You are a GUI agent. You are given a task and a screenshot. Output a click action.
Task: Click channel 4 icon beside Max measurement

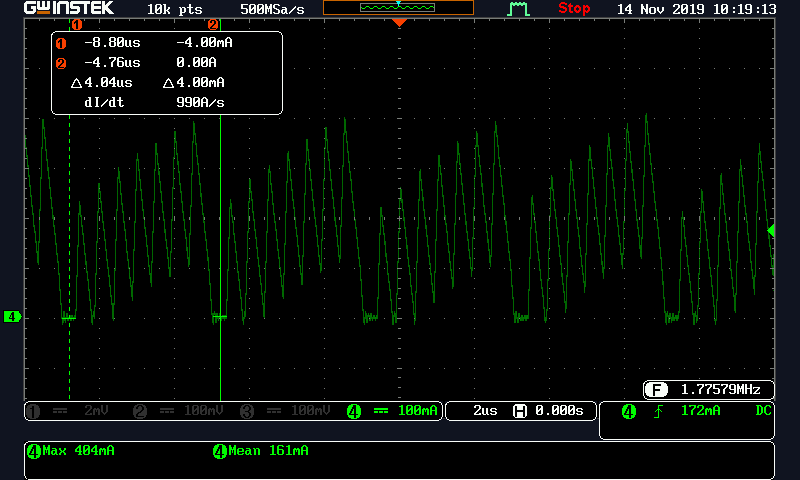click(34, 451)
